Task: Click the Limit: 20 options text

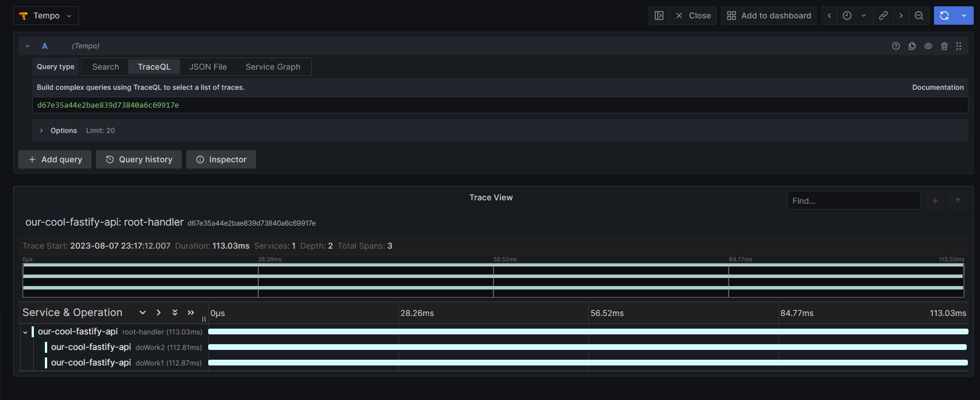Action: click(101, 131)
